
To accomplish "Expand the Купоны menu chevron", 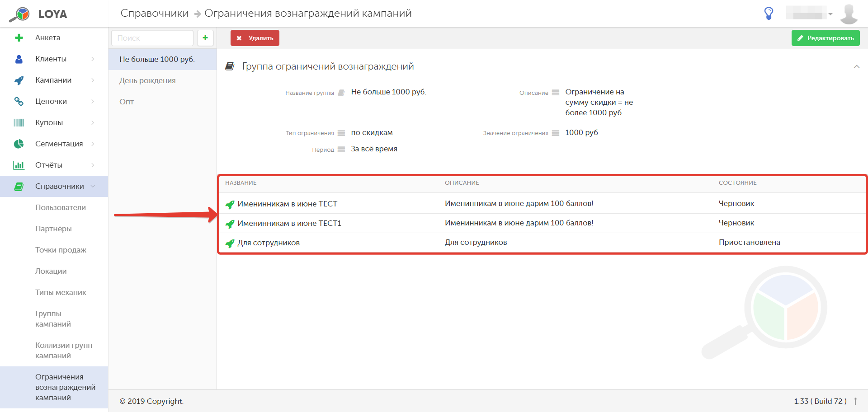I will point(93,123).
